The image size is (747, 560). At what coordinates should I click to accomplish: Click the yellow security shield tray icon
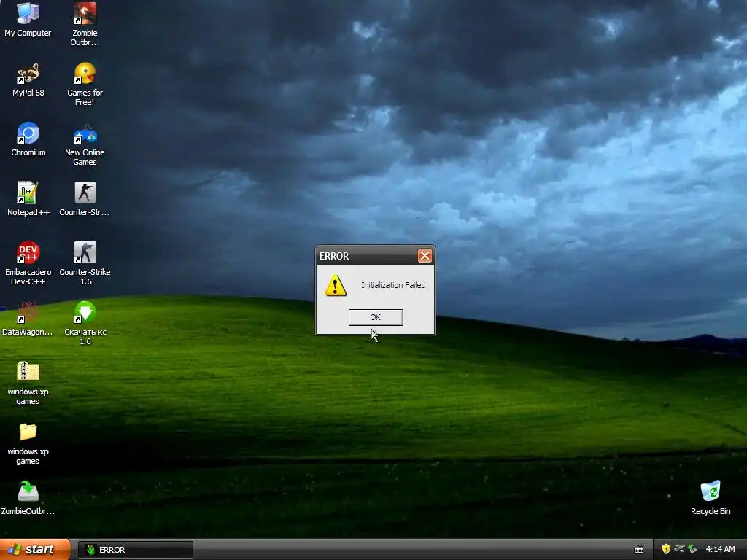[666, 549]
